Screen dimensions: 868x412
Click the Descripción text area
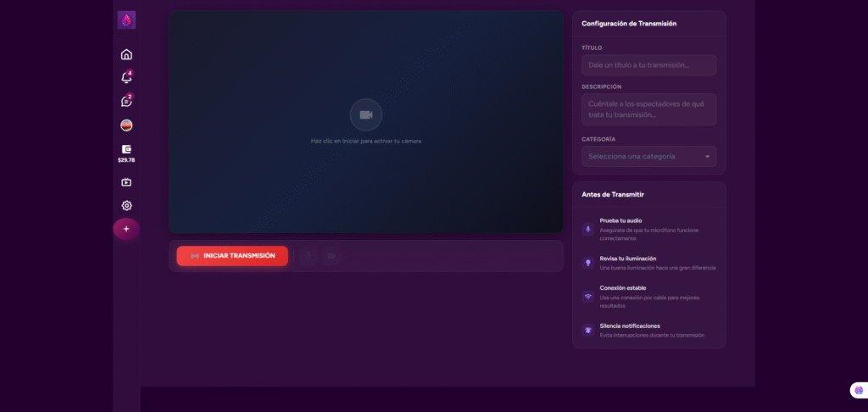(x=648, y=109)
